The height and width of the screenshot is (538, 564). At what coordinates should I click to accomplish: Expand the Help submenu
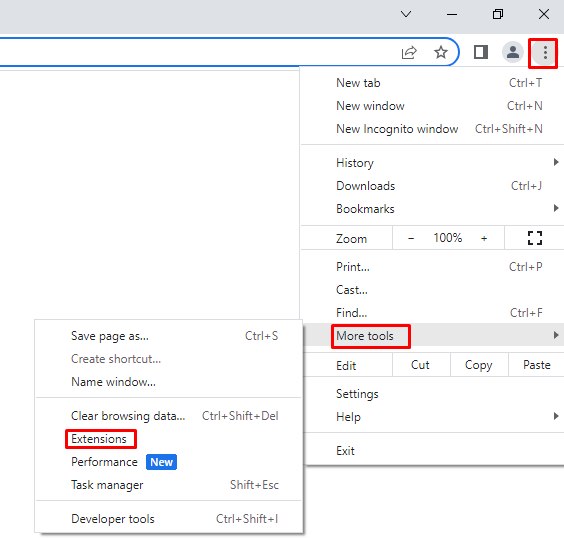[432, 416]
